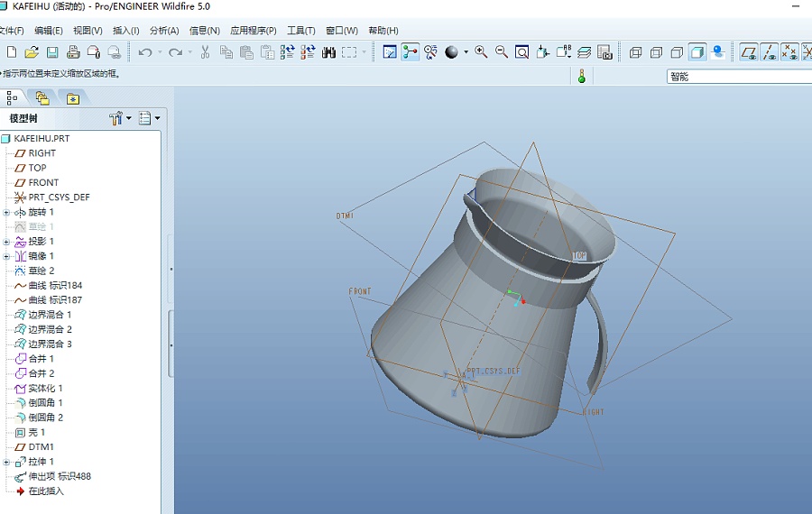Screen dimensions: 812x514
Task: Open the 工具(T) menu
Action: click(x=301, y=31)
